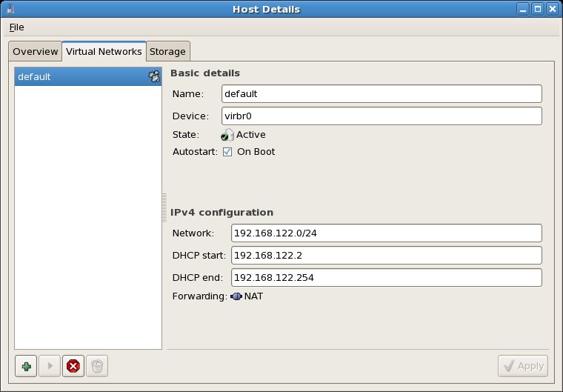Click the delete network trash icon

pos(97,366)
